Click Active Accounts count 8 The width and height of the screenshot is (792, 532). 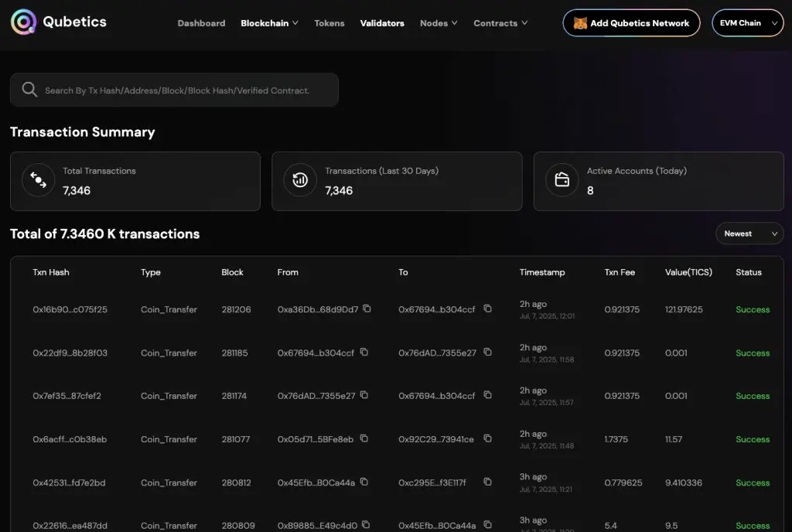590,190
